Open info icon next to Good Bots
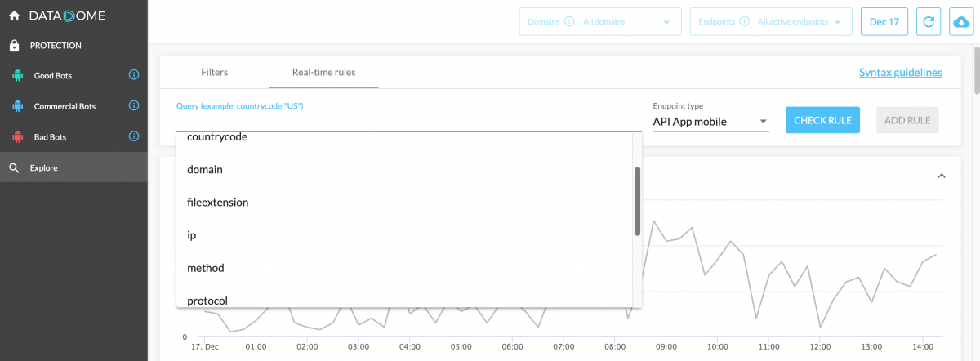Image resolution: width=980 pixels, height=361 pixels. (134, 75)
